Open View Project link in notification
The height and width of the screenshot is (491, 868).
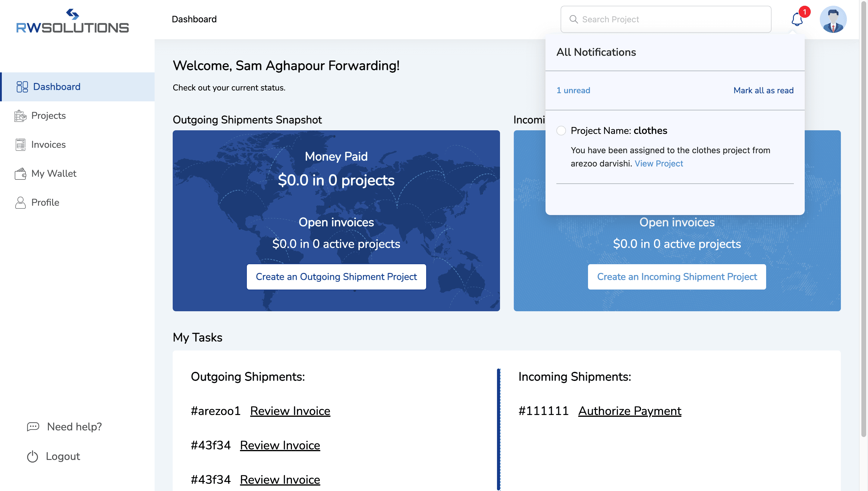659,163
